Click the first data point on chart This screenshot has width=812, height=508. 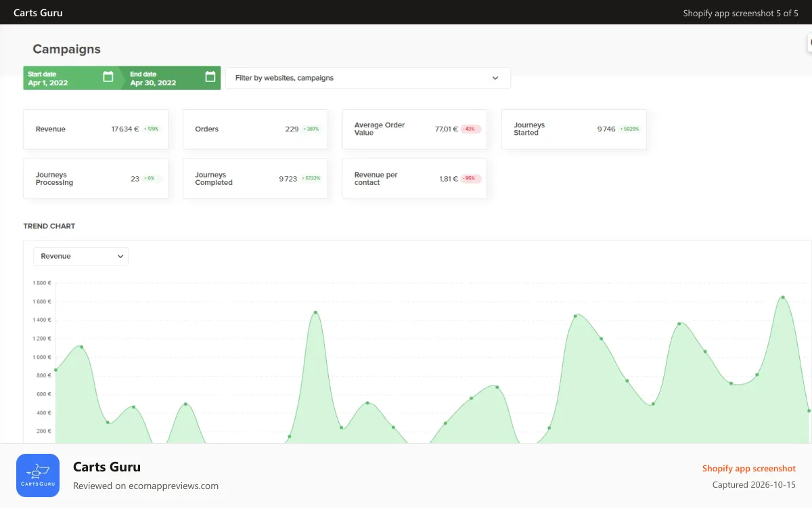pos(55,370)
